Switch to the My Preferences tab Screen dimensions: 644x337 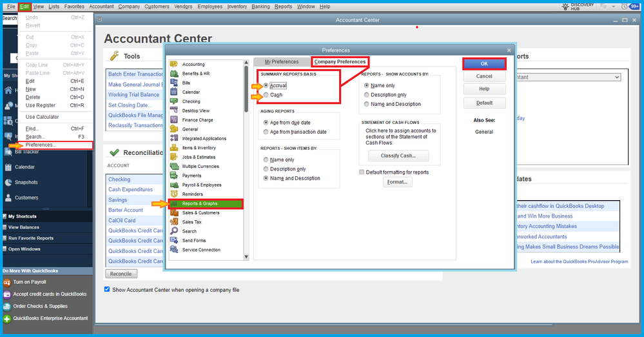coord(282,62)
